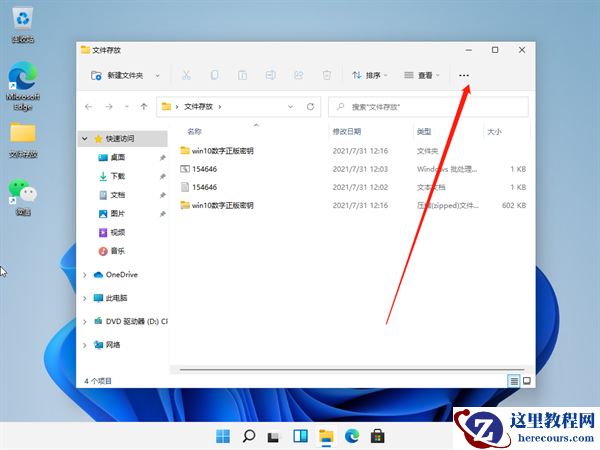Screen dimensions: 600x450
Task: Click the horizontal scrollbar of file list
Action: pyautogui.click(x=352, y=370)
